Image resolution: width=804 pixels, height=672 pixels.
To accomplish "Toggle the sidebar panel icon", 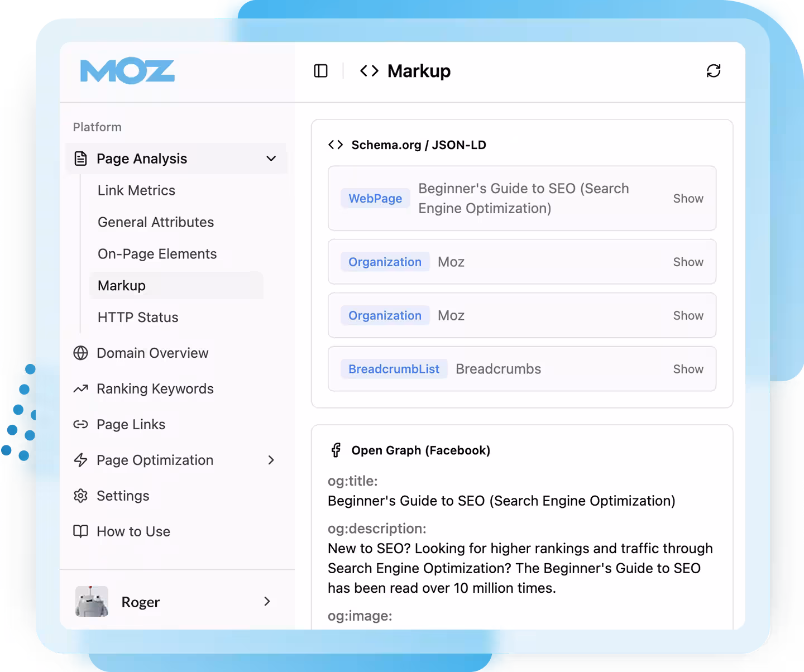I will point(321,71).
